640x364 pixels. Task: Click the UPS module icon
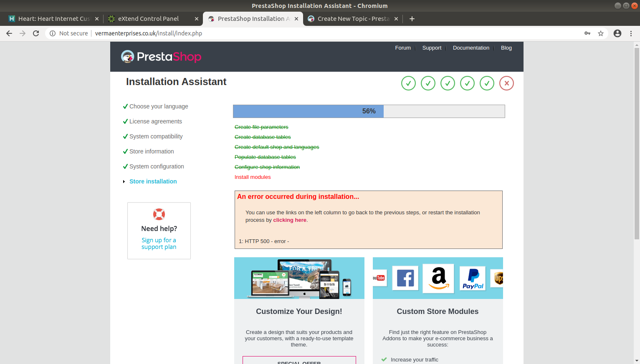click(497, 278)
